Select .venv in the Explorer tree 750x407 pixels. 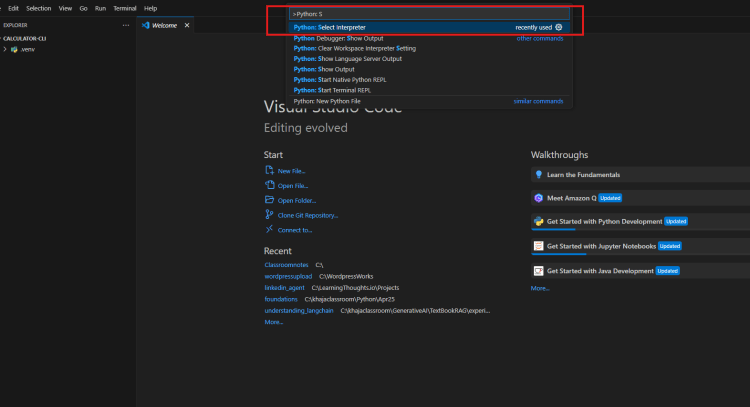coord(68,49)
